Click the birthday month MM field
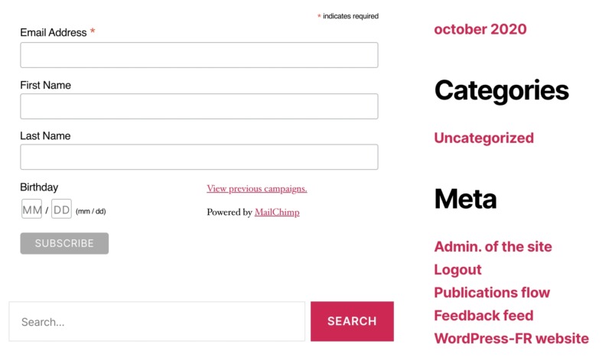 (x=31, y=210)
